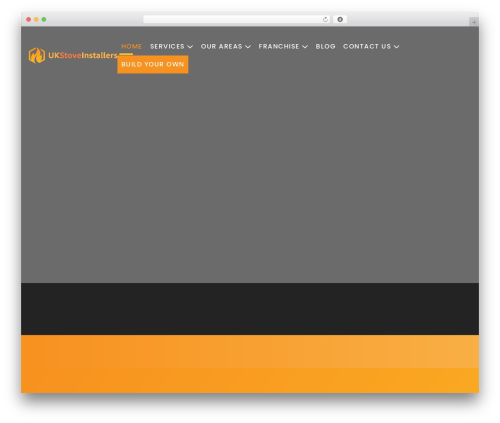The width and height of the screenshot is (500, 423).
Task: Open the Franchise menu item
Action: point(279,47)
